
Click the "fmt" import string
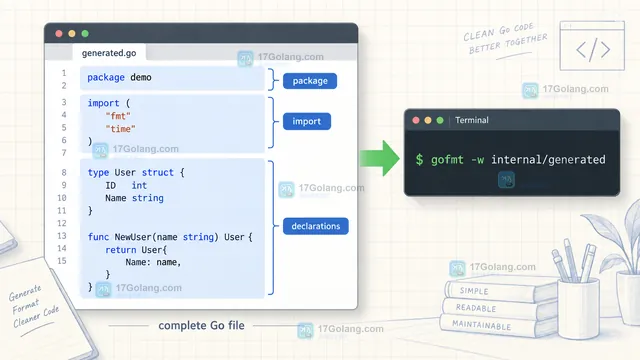[x=118, y=116]
